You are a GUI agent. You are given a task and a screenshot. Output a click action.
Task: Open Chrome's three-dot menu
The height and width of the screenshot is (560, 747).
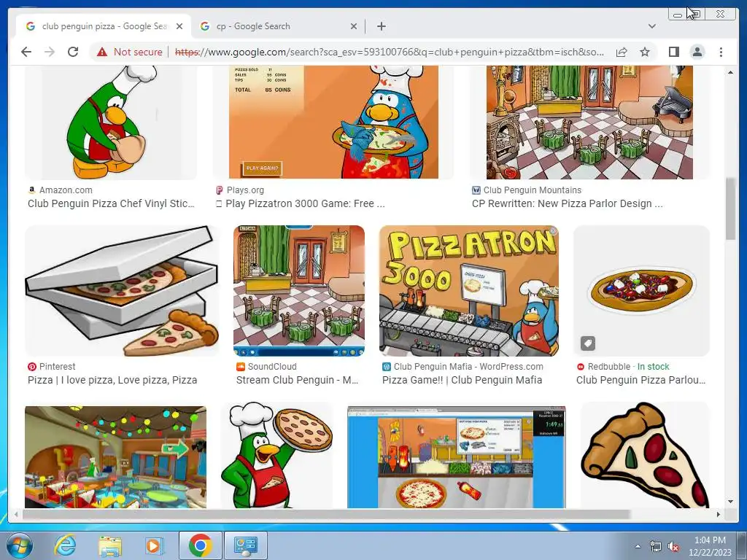(721, 52)
